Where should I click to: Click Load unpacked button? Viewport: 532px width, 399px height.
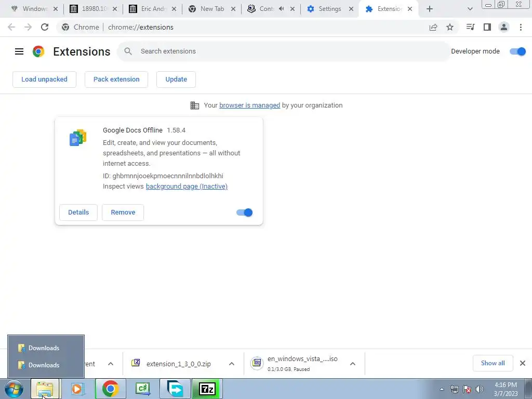(45, 79)
